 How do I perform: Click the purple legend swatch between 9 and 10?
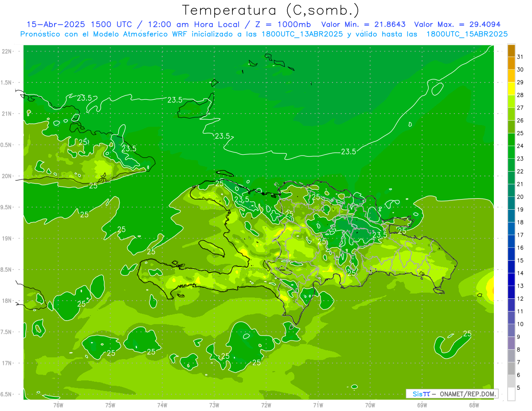(511, 331)
